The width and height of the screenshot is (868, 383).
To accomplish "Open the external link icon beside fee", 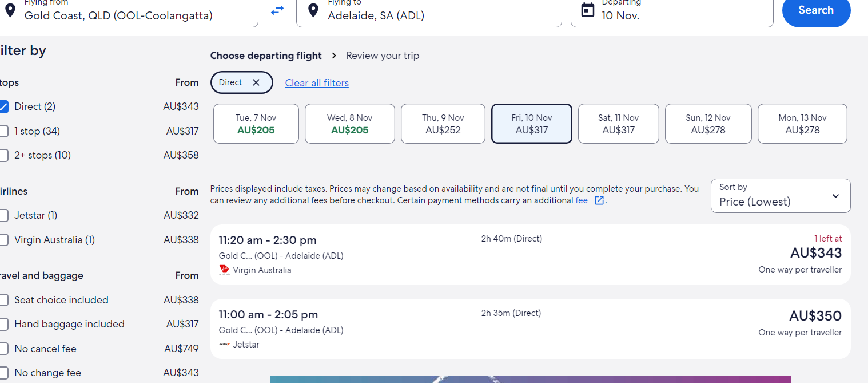I will [599, 200].
